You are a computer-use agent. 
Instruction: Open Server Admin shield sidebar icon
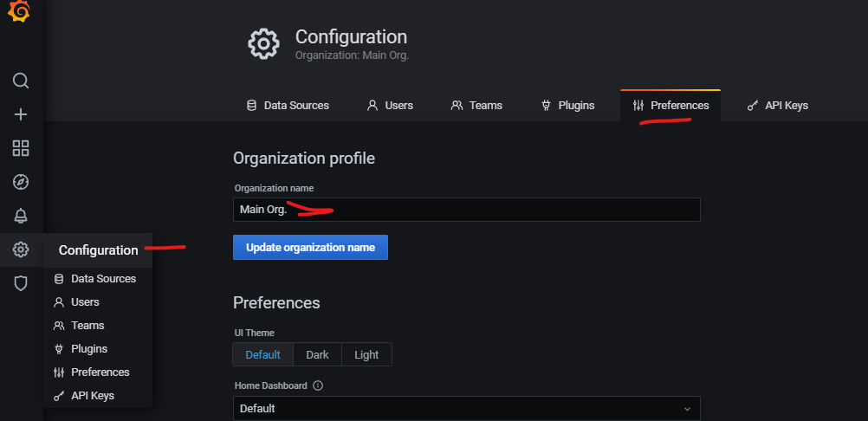tap(21, 283)
